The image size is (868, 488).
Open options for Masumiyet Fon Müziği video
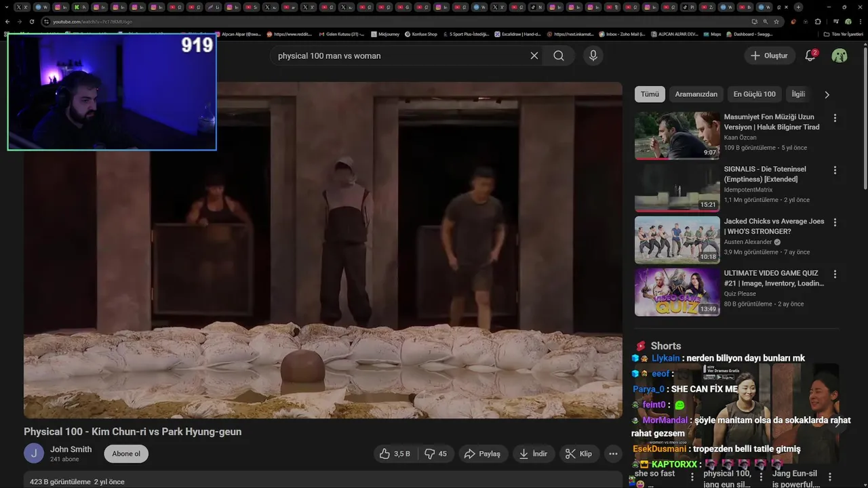835,118
